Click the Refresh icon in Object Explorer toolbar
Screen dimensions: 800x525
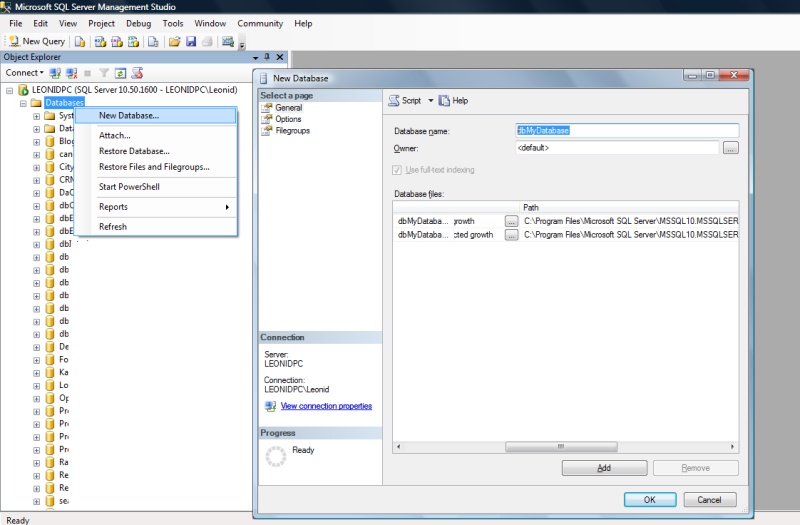120,73
